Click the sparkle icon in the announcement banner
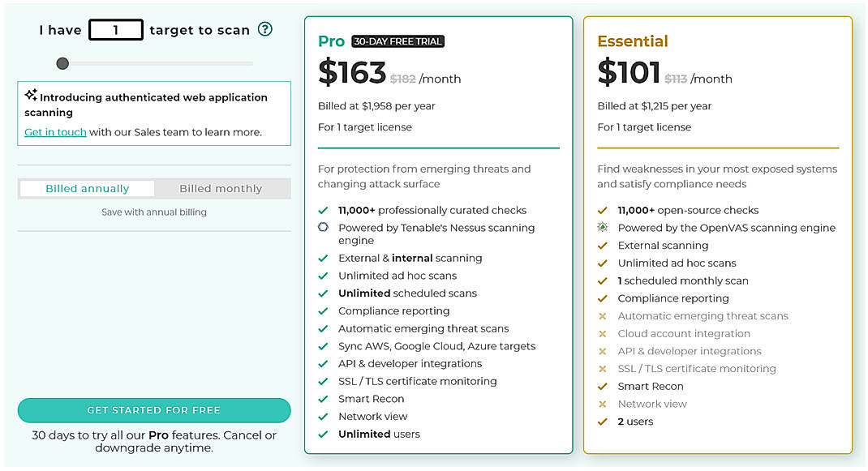The image size is (868, 471). (30, 96)
